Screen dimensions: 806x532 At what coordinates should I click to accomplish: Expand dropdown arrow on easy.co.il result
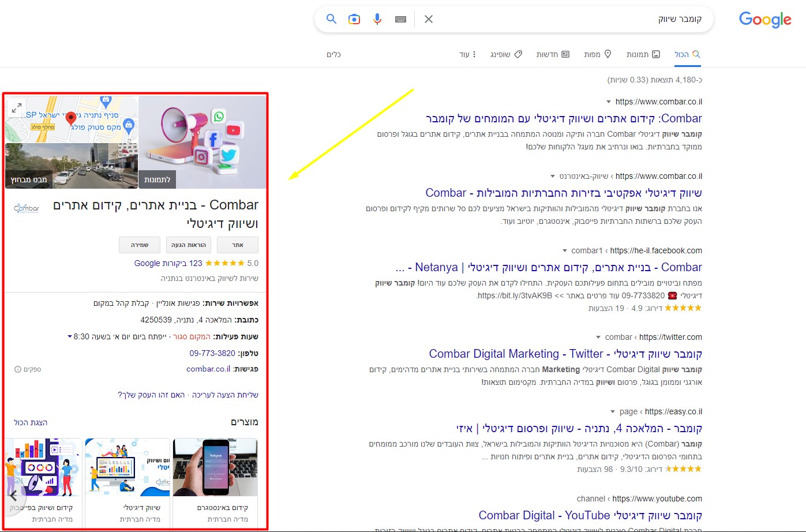[x=613, y=412]
